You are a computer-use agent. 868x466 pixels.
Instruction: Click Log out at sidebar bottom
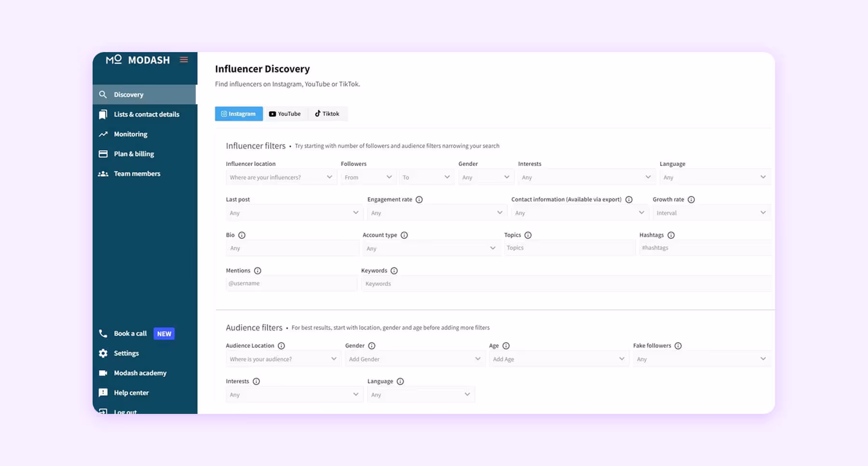click(125, 411)
